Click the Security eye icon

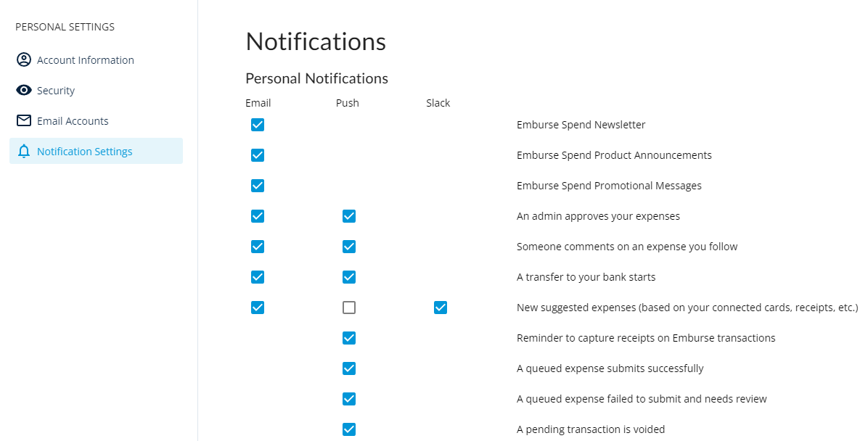coord(24,90)
